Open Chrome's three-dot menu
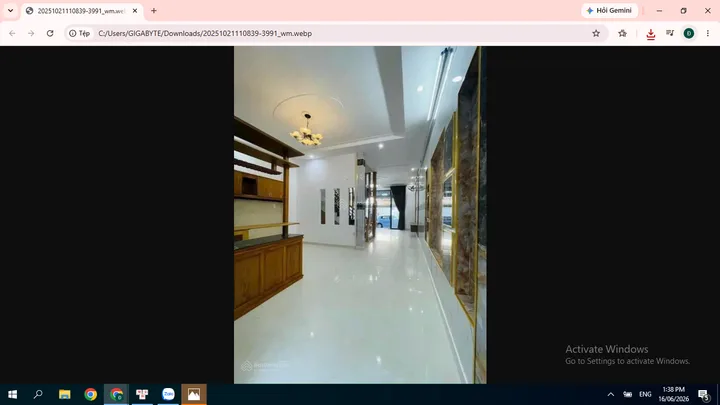Image resolution: width=720 pixels, height=405 pixels. pos(708,33)
